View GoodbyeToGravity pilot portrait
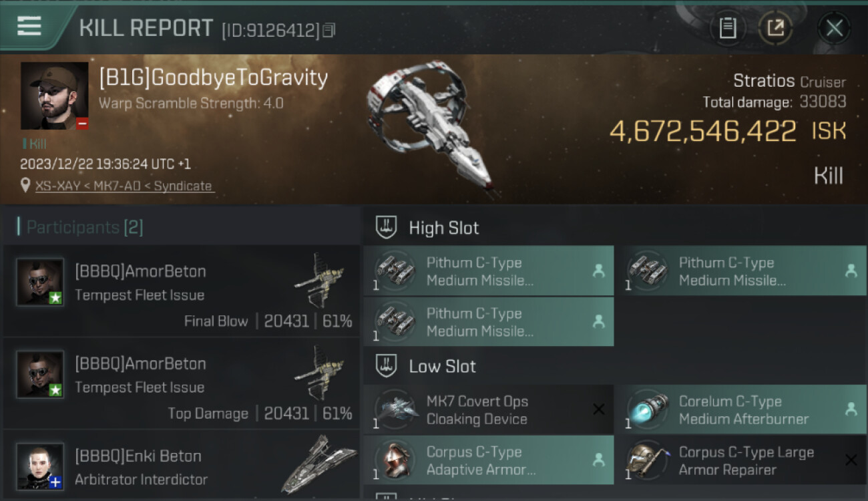This screenshot has width=868, height=501. coord(54,96)
